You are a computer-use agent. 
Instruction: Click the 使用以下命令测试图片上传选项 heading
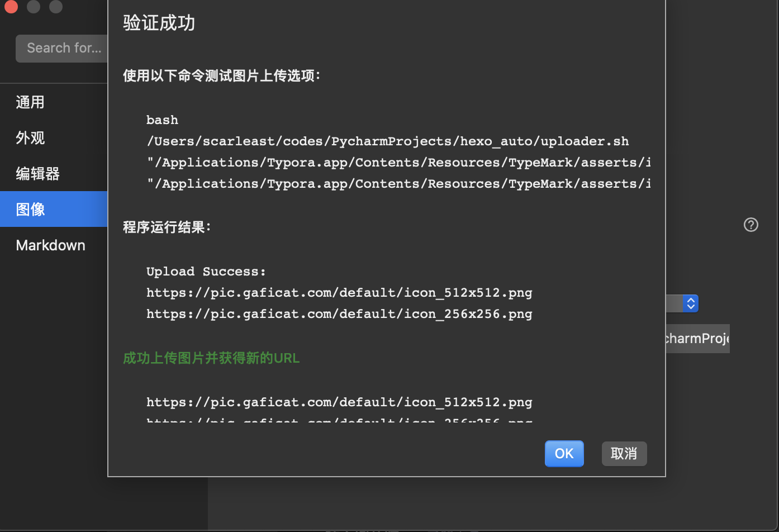pos(221,75)
